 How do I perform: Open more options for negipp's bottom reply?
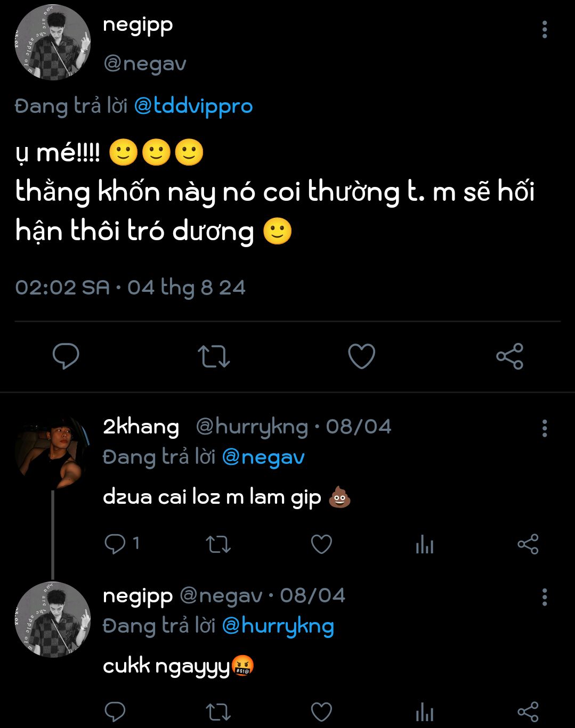point(544,598)
